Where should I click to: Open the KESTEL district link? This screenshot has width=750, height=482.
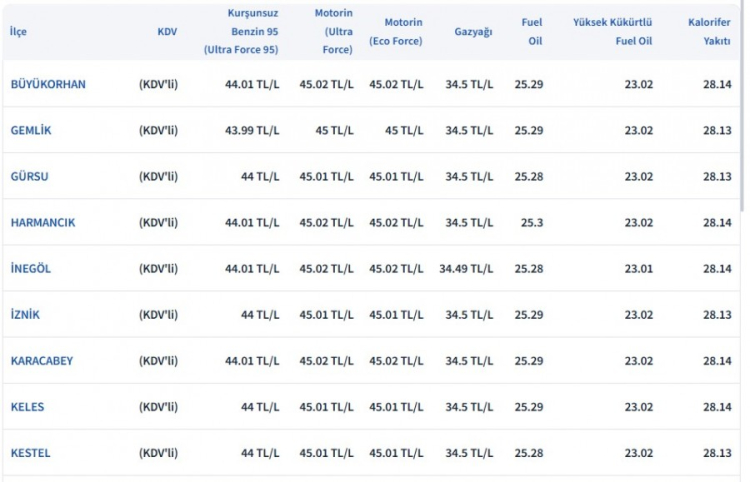tap(30, 453)
